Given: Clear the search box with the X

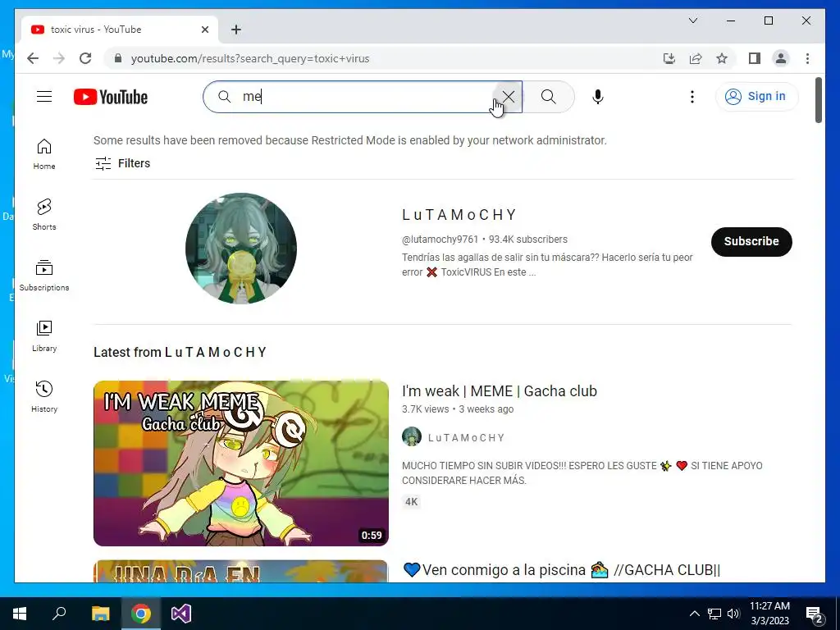Looking at the screenshot, I should 508,97.
